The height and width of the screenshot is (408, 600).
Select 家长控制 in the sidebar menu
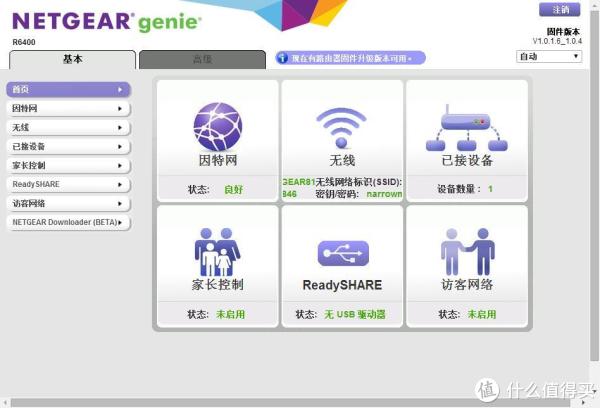click(x=68, y=165)
